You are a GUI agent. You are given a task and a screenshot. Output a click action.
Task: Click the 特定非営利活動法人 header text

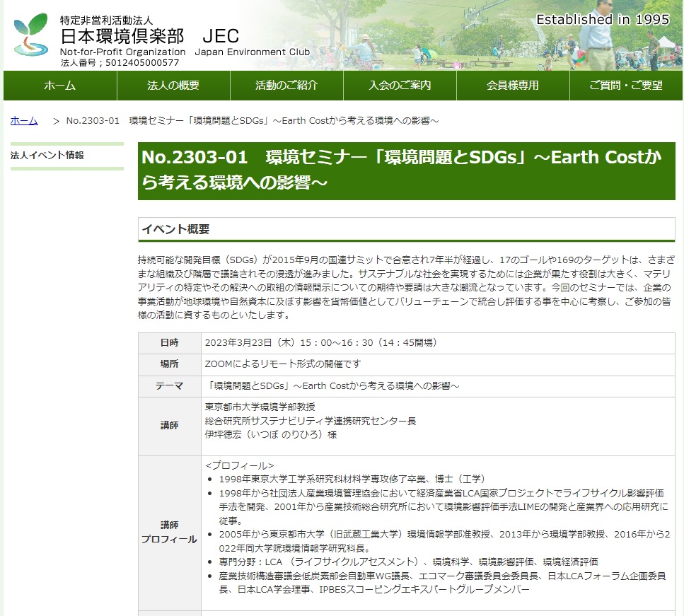(x=106, y=21)
